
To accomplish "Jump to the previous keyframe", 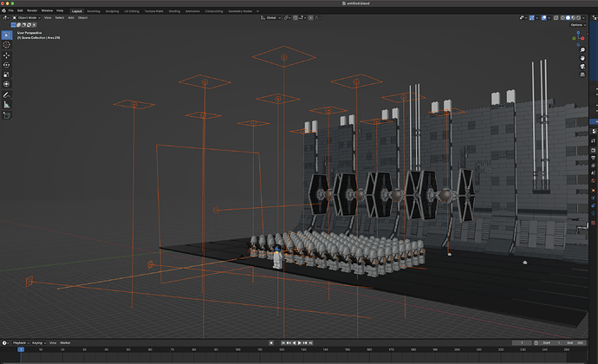I will [289, 343].
